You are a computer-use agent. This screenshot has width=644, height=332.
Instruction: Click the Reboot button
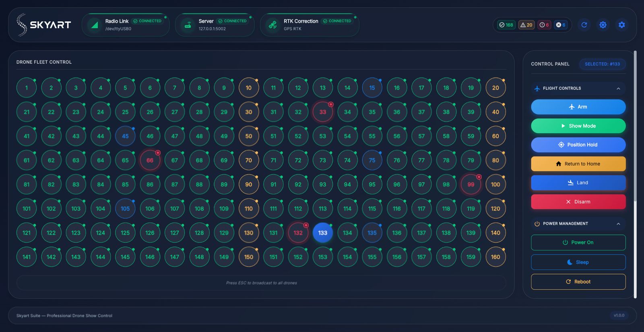point(578,282)
